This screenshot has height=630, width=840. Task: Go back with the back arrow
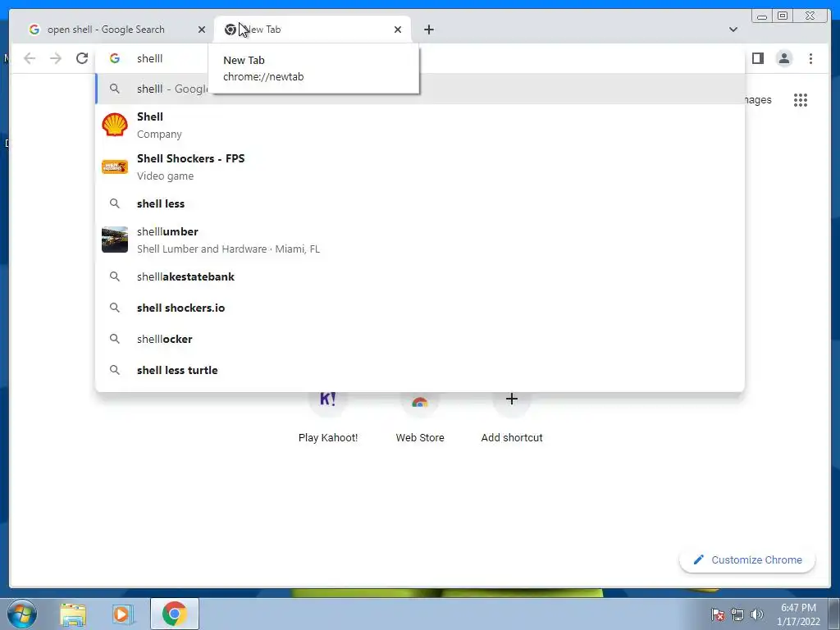pyautogui.click(x=30, y=58)
